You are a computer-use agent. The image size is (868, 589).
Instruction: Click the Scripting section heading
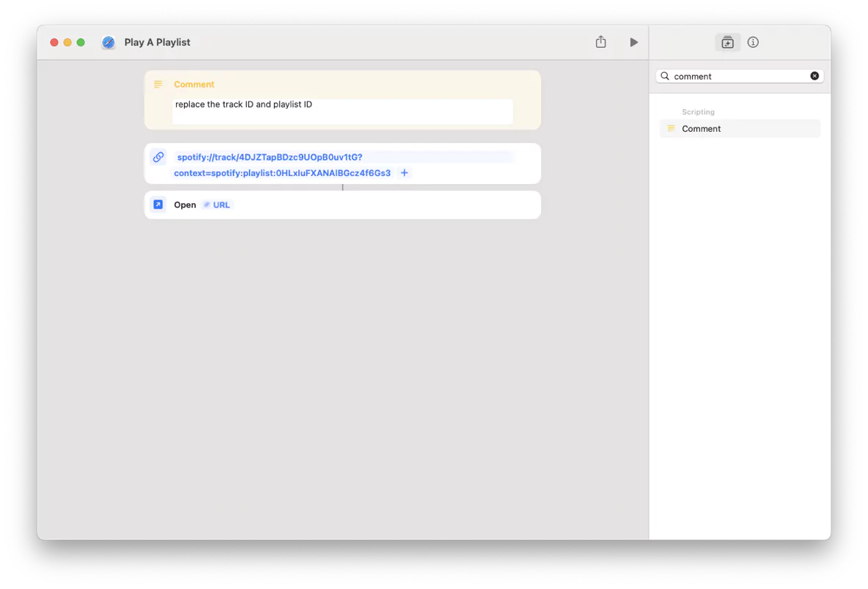tap(698, 112)
